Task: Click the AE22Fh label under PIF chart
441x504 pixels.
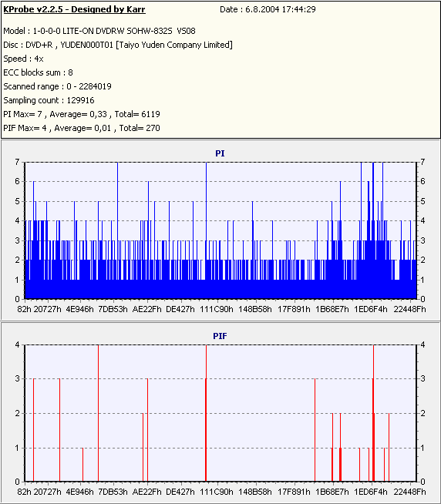Action: coord(146,492)
